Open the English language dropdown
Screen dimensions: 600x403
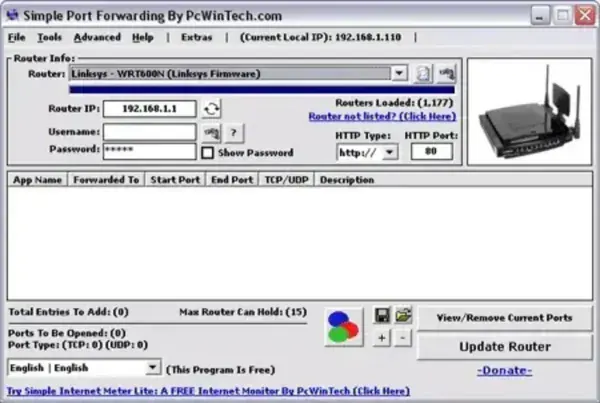pos(152,368)
